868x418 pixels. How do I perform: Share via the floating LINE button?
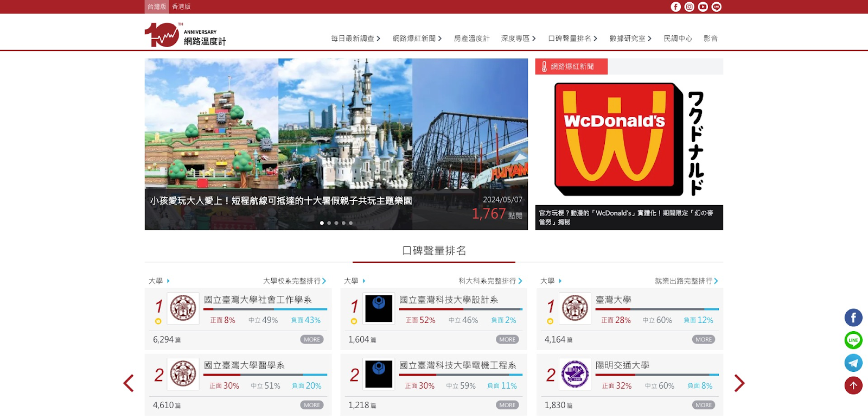click(853, 340)
